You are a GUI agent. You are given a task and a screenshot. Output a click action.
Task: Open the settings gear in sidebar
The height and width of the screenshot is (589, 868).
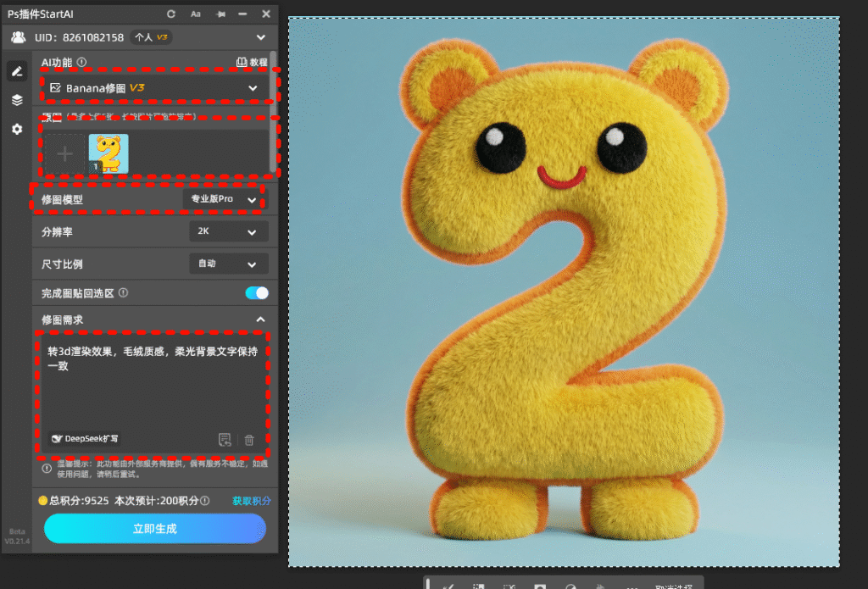coord(17,129)
